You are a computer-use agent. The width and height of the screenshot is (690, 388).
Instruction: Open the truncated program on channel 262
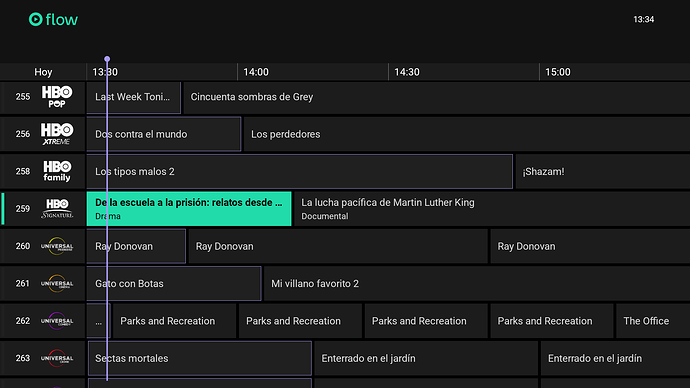point(99,321)
